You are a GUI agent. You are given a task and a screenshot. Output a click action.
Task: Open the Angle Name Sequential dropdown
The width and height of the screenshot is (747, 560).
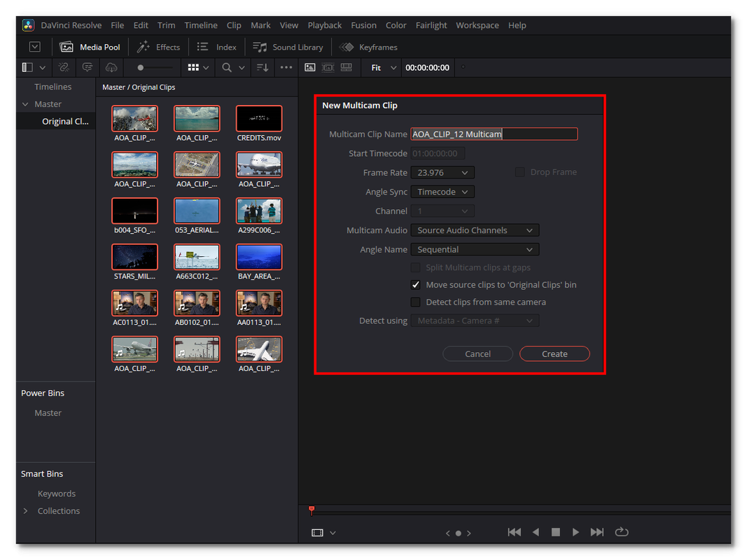475,249
